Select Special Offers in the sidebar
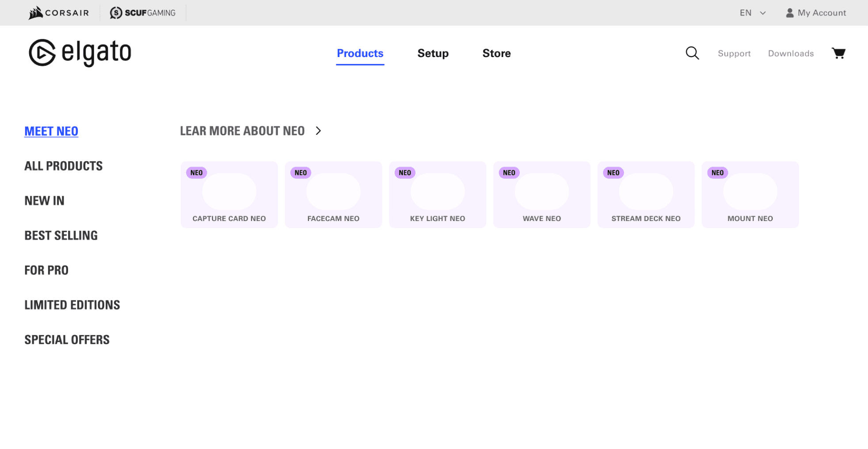Image resolution: width=868 pixels, height=449 pixels. pyautogui.click(x=67, y=339)
